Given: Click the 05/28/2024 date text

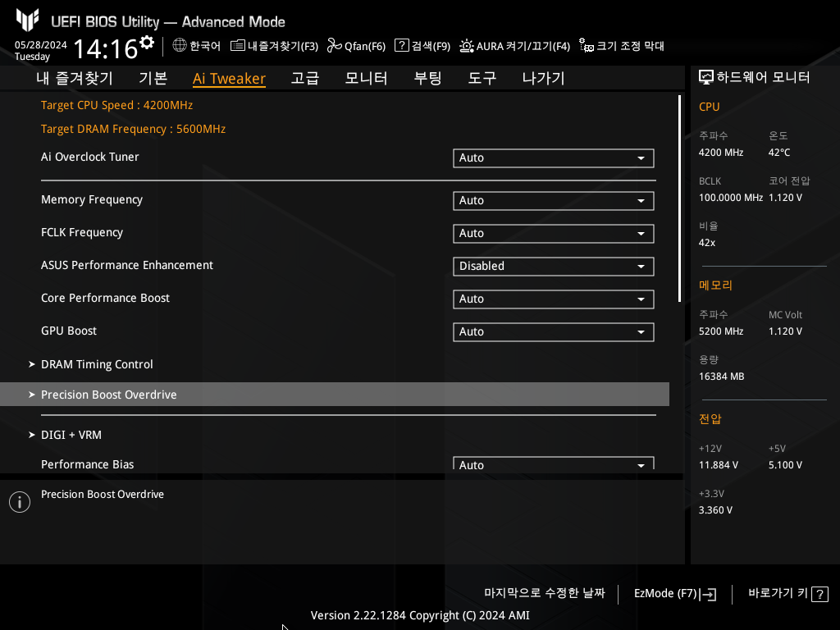Looking at the screenshot, I should click(41, 45).
